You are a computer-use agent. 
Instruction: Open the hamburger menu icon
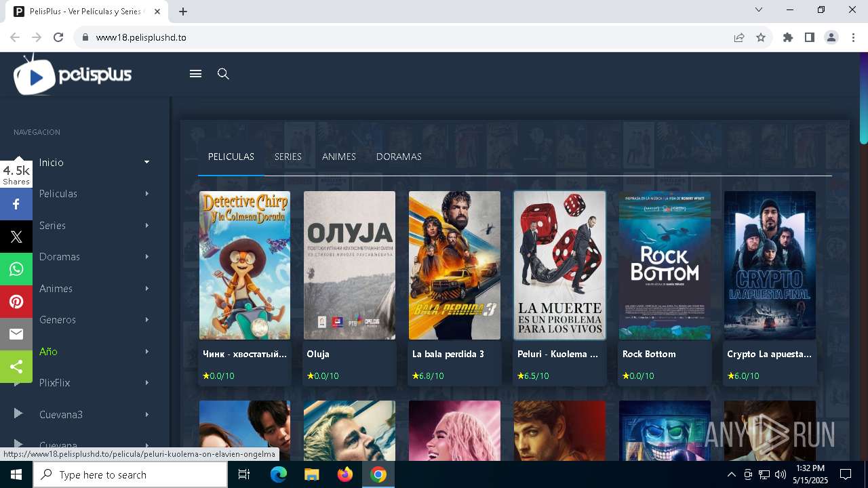coord(195,74)
